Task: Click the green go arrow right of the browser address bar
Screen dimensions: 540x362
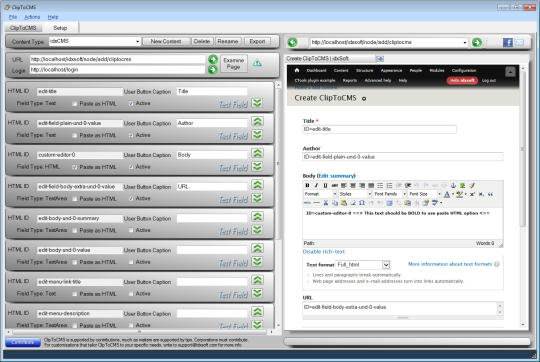Action: click(x=477, y=42)
